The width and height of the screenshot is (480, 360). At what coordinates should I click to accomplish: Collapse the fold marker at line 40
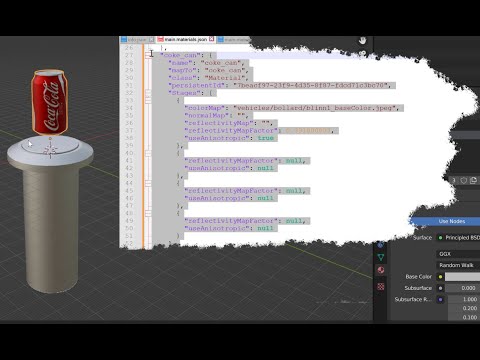coord(148,153)
